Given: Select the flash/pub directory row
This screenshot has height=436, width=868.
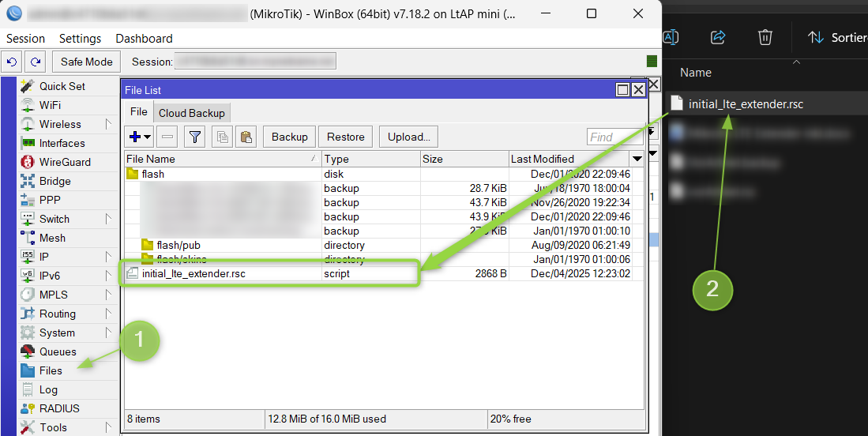Looking at the screenshot, I should (384, 245).
